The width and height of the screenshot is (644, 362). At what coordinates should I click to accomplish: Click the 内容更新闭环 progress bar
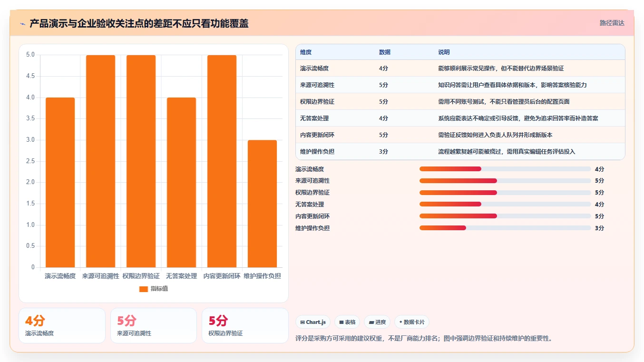[x=505, y=216]
